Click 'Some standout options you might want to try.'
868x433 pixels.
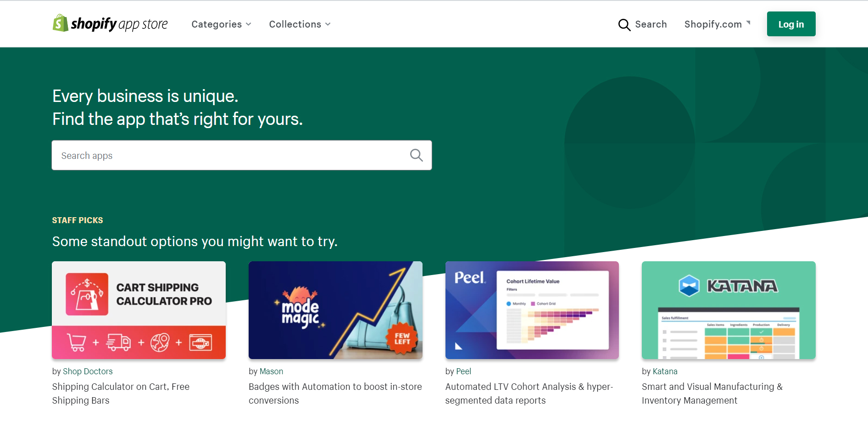tap(195, 242)
